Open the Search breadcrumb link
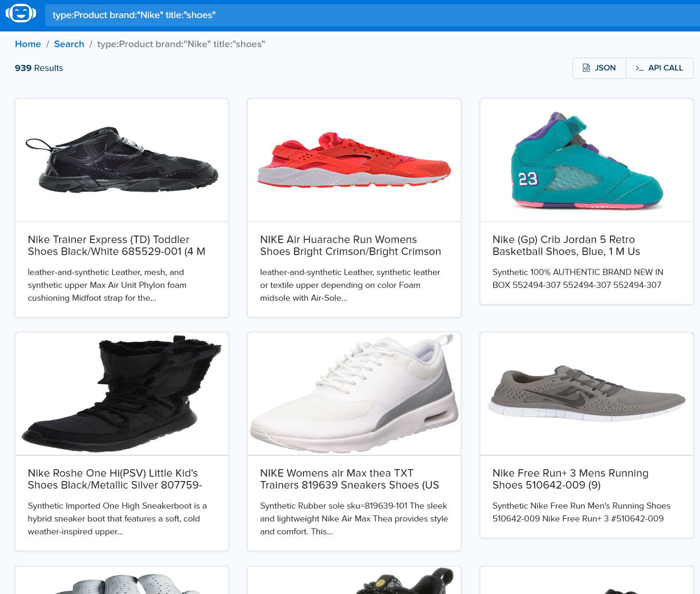Image resolution: width=700 pixels, height=594 pixels. pyautogui.click(x=69, y=44)
